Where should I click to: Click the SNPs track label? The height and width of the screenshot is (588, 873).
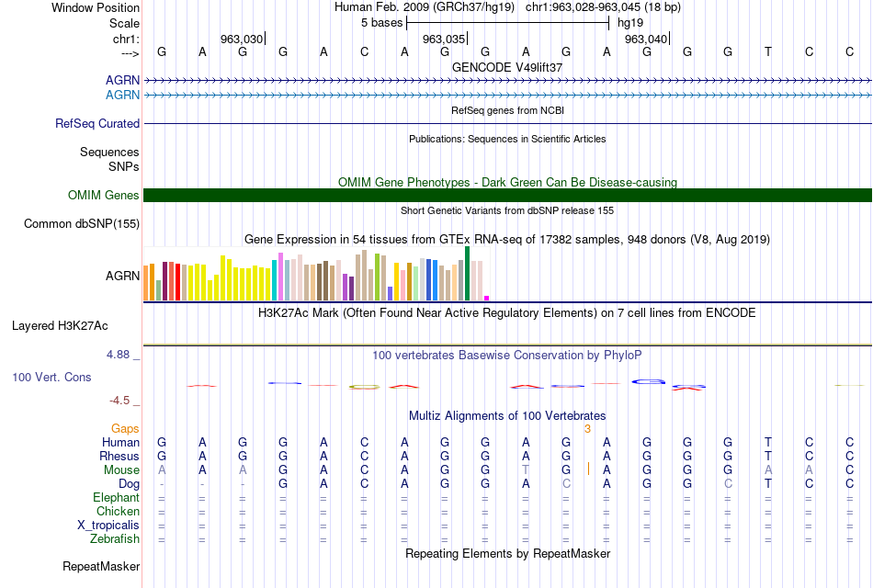pos(124,166)
